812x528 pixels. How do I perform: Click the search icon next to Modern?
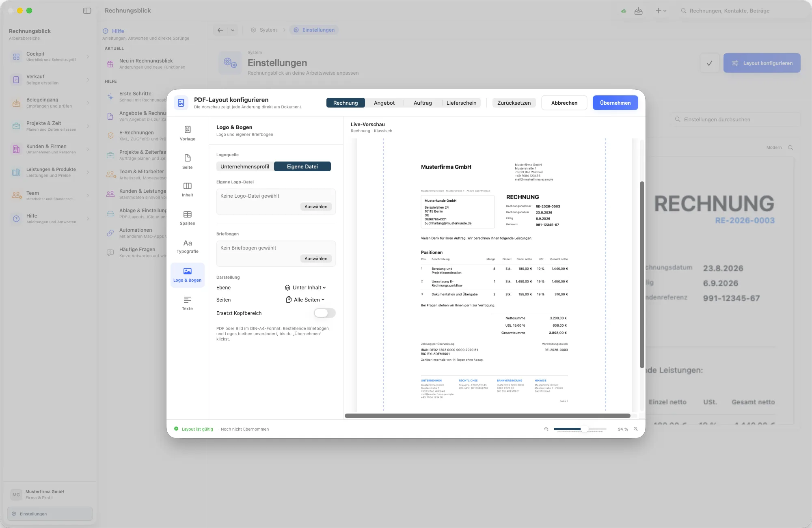790,148
